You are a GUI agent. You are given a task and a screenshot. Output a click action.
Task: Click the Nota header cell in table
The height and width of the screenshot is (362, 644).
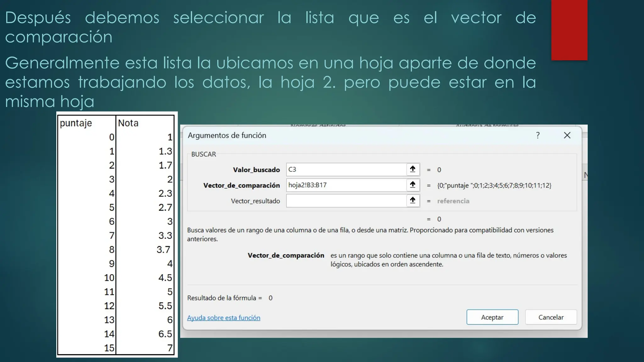pyautogui.click(x=145, y=123)
